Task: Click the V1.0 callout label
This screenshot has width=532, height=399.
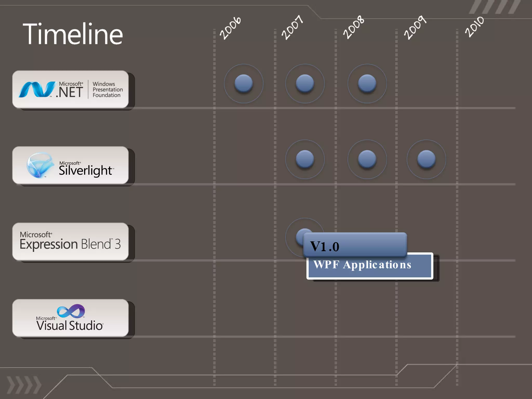Action: pyautogui.click(x=355, y=244)
